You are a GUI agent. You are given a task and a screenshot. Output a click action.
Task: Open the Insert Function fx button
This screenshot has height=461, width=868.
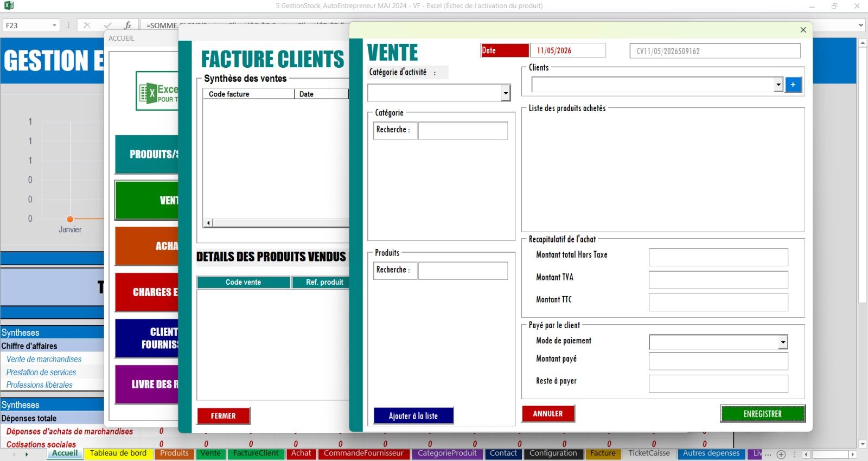pyautogui.click(x=127, y=25)
